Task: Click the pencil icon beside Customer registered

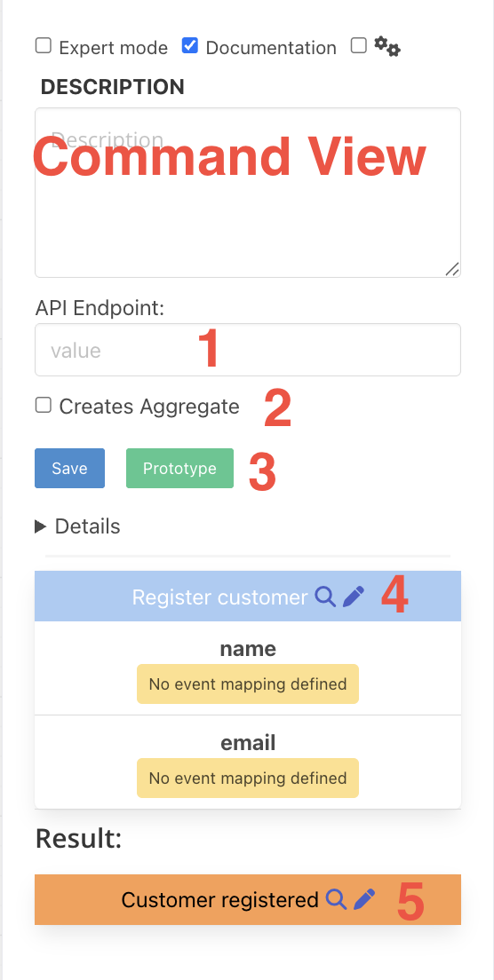Action: [x=364, y=899]
